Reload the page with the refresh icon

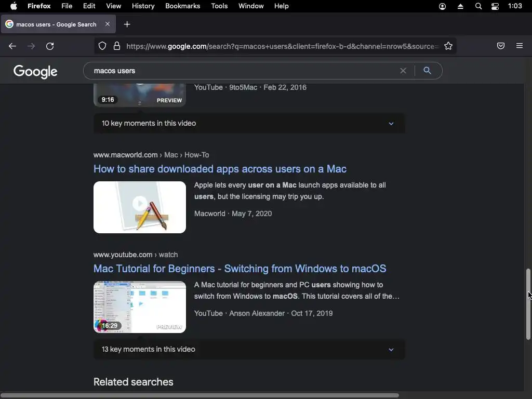point(50,46)
